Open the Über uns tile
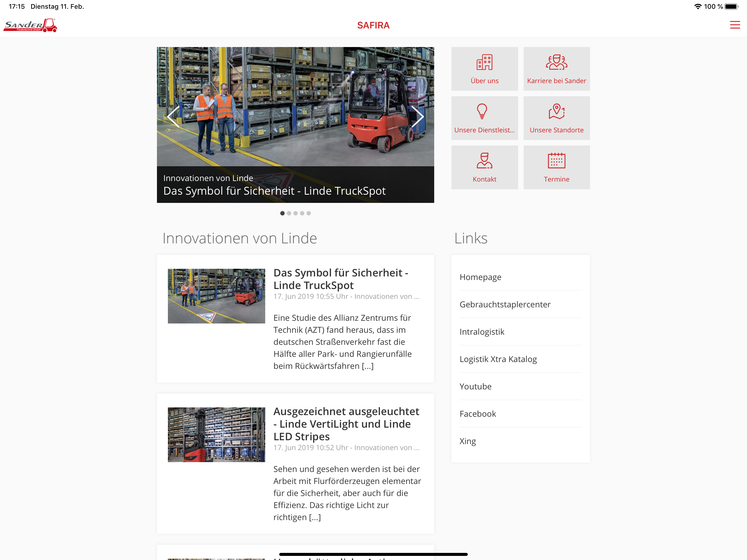This screenshot has height=560, width=747. click(x=484, y=69)
